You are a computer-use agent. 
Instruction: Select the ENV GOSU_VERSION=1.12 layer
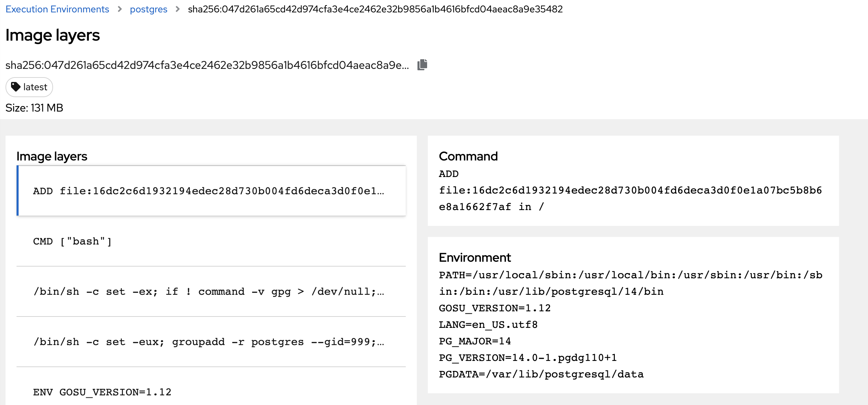tap(102, 392)
